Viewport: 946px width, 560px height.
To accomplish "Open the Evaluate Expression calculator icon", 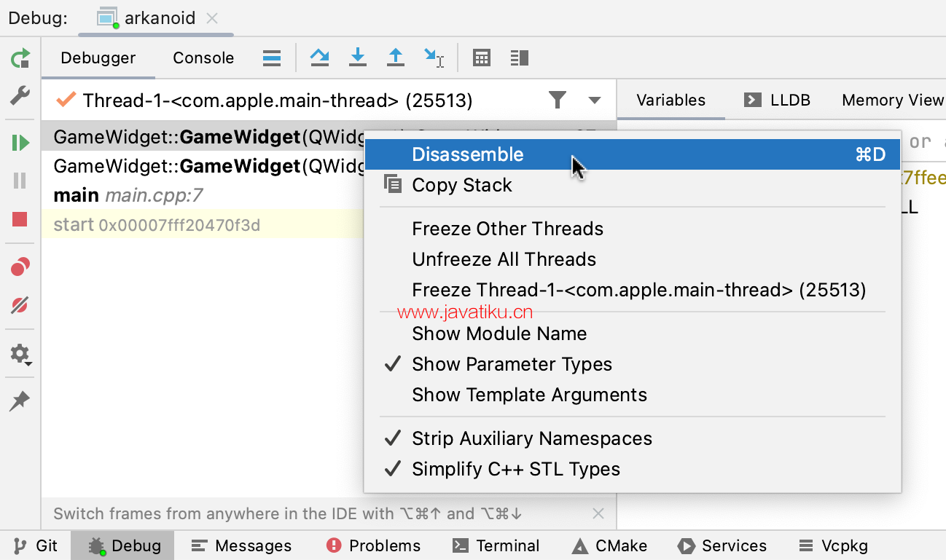I will pyautogui.click(x=481, y=58).
